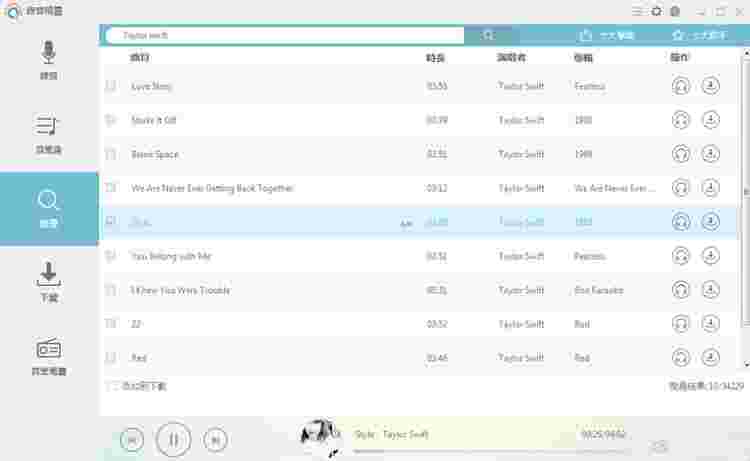
Task: Click the artist name in the Red row
Action: coord(521,358)
